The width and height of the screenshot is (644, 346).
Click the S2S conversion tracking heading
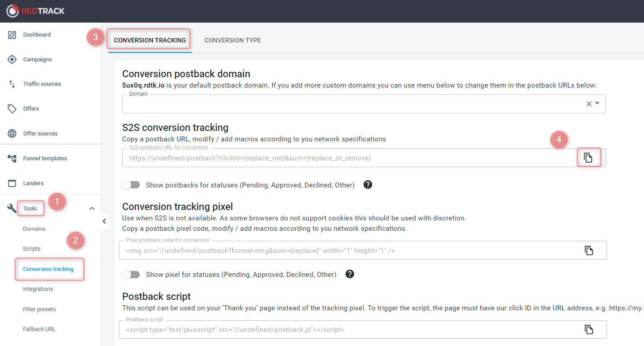(x=175, y=127)
